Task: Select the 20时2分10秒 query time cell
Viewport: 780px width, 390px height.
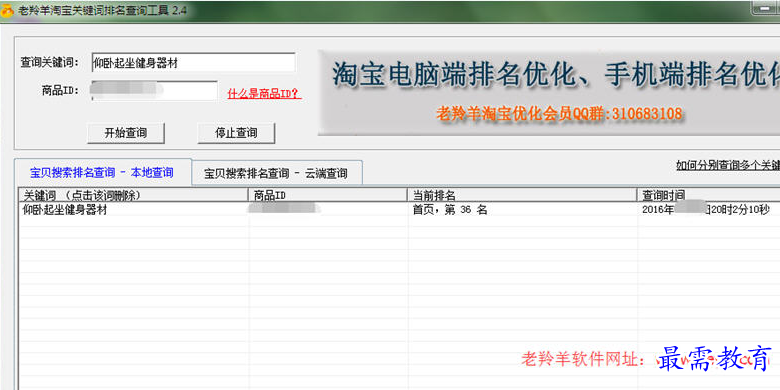Action: click(706, 210)
